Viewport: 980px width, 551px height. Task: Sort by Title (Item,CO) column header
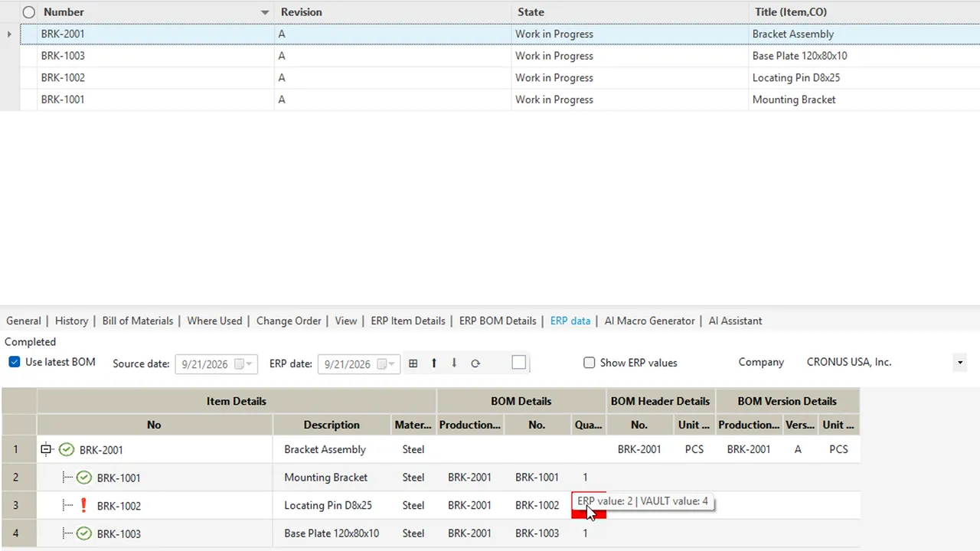(864, 12)
